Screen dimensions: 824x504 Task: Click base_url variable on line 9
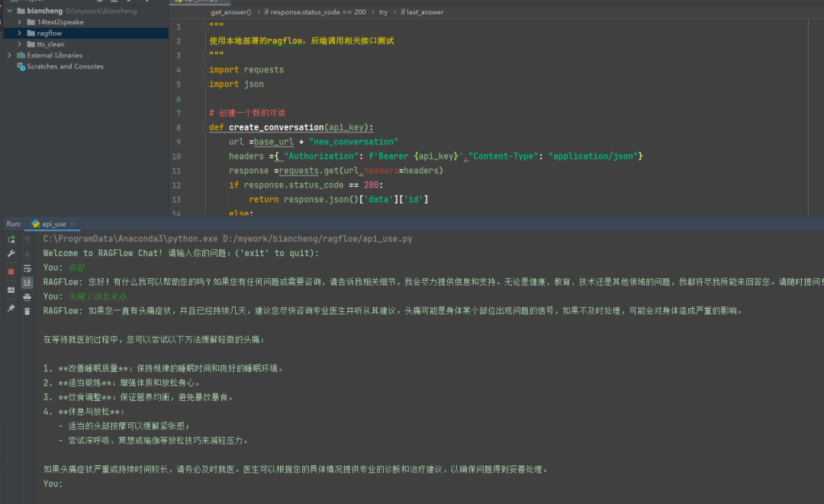(273, 142)
